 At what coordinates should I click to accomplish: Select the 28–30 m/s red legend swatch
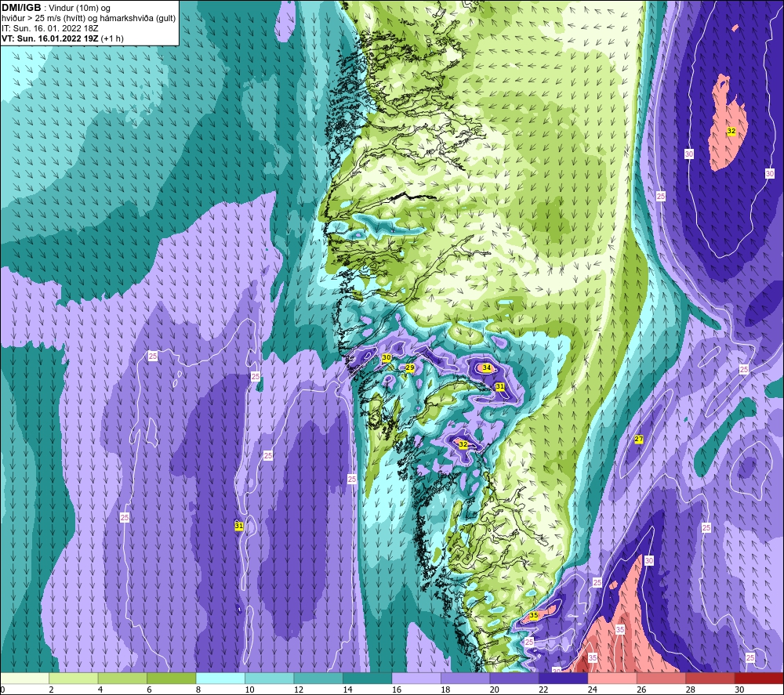710,678
